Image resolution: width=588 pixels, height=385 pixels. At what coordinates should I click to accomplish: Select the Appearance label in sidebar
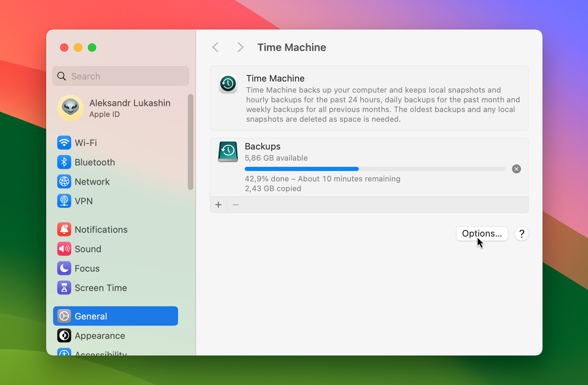tap(100, 335)
